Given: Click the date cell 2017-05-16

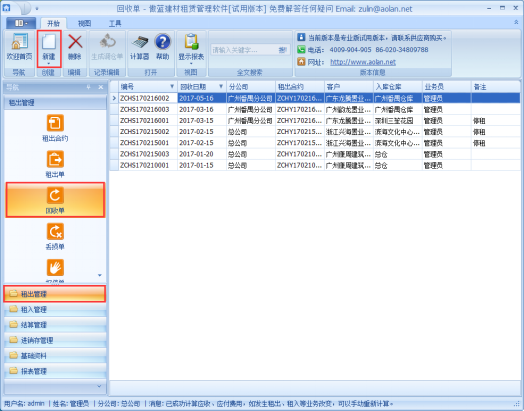Looking at the screenshot, I should pos(202,98).
